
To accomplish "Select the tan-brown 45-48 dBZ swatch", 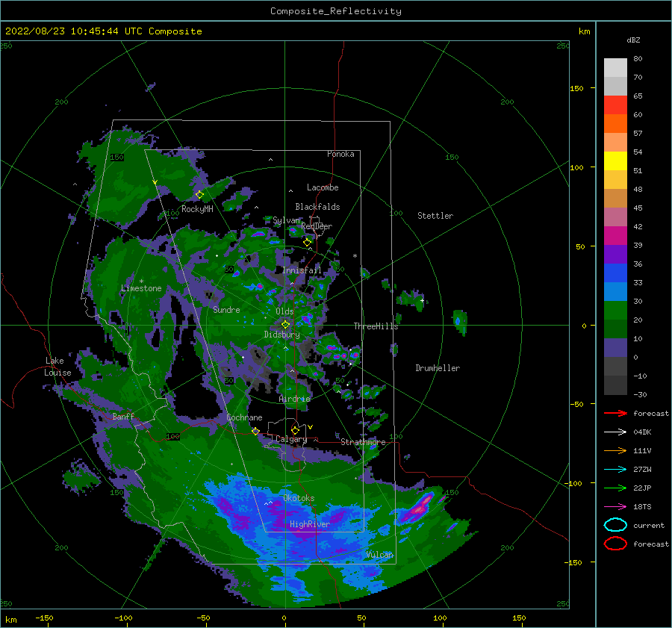I will [x=615, y=198].
